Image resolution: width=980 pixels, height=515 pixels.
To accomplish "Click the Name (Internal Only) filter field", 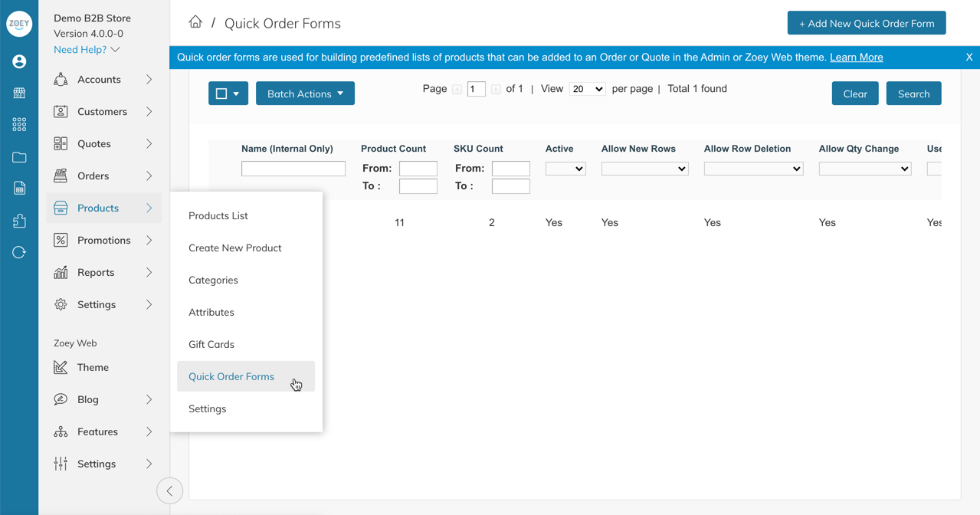I will [293, 169].
